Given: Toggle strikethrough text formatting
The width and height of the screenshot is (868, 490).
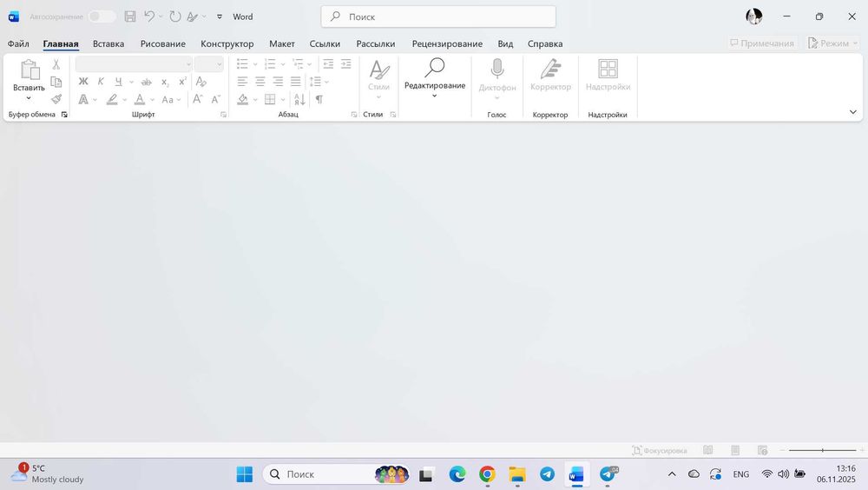Looking at the screenshot, I should 146,82.
